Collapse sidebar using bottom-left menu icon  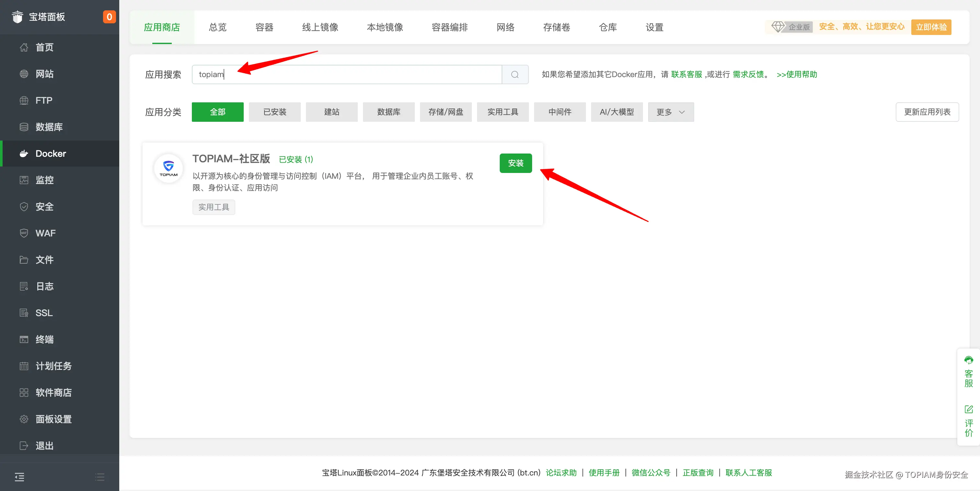click(19, 476)
